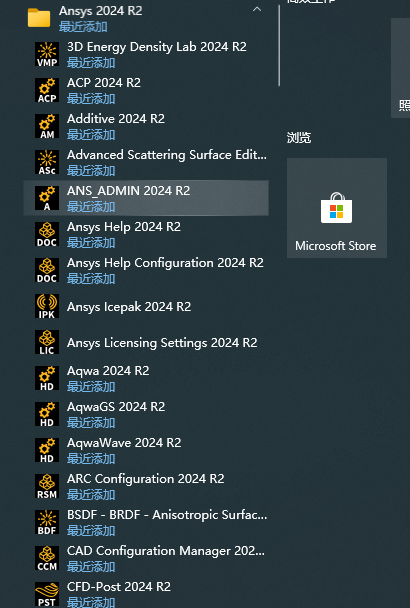This screenshot has width=410, height=608.
Task: Click the Microsoft Store shopping bag icon
Action: click(x=337, y=208)
